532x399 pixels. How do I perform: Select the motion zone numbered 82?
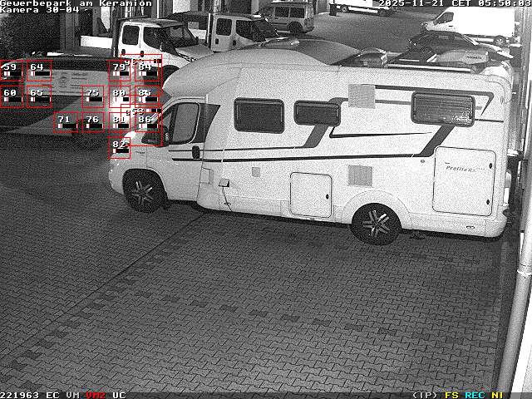pyautogui.click(x=120, y=148)
